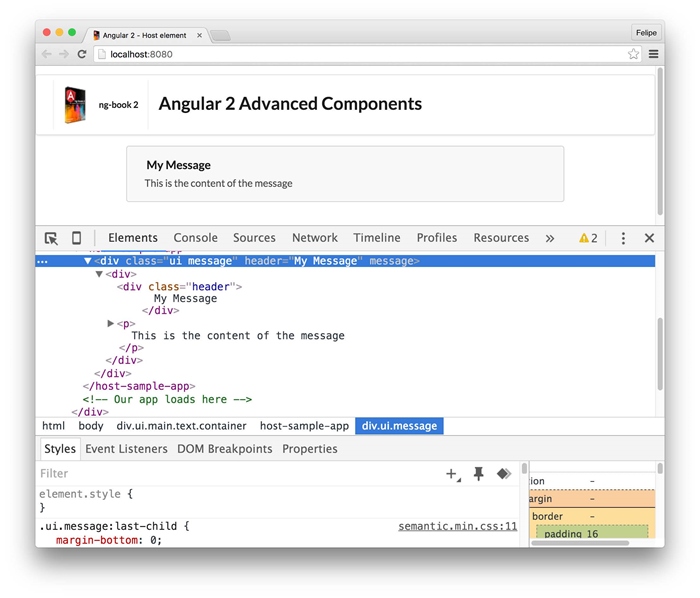Click the new style rule plus icon

click(452, 474)
